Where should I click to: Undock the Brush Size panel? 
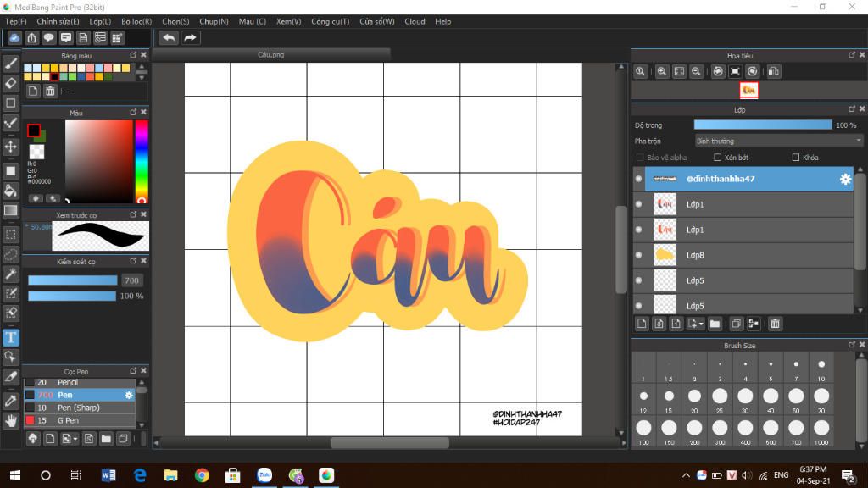click(852, 345)
